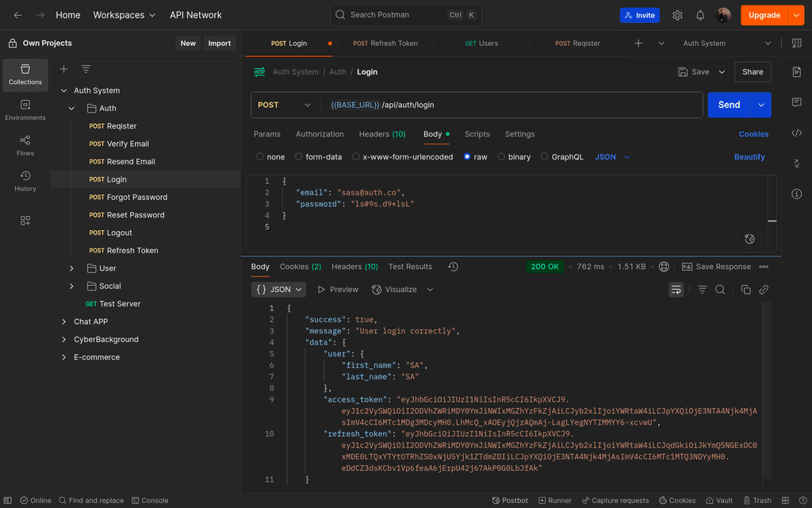Open request Headers (10) tab
The height and width of the screenshot is (508, 812).
pyautogui.click(x=382, y=133)
